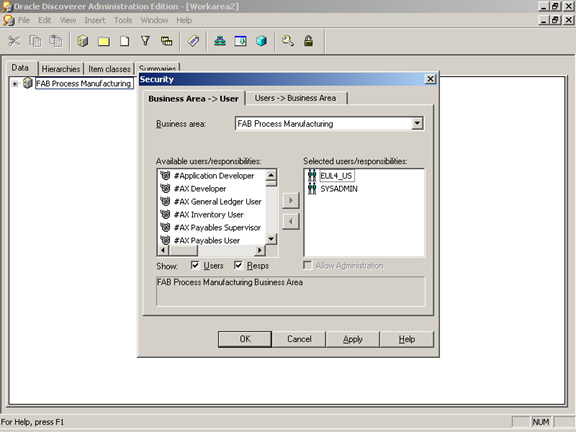Click the vertical scrollbar thumb in available list

[x=271, y=183]
